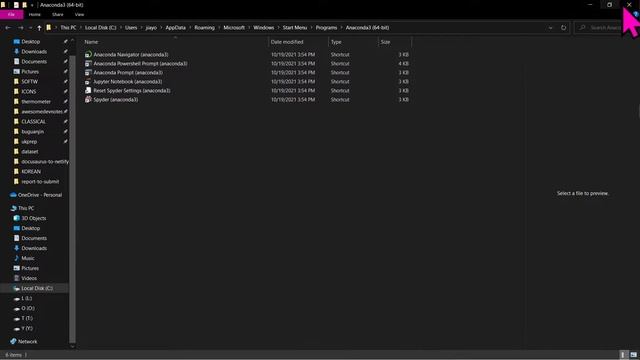This screenshot has height=360, width=640.
Task: Select This PC in navigation pane
Action: coord(26,208)
